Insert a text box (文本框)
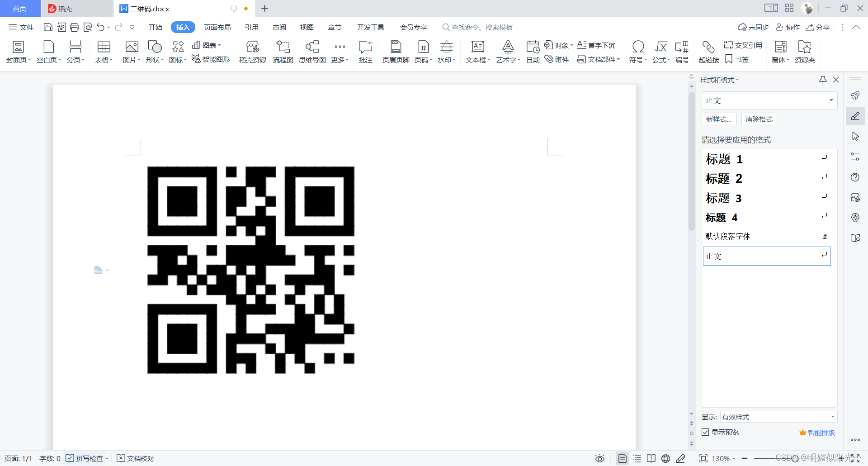The image size is (868, 466). (478, 52)
